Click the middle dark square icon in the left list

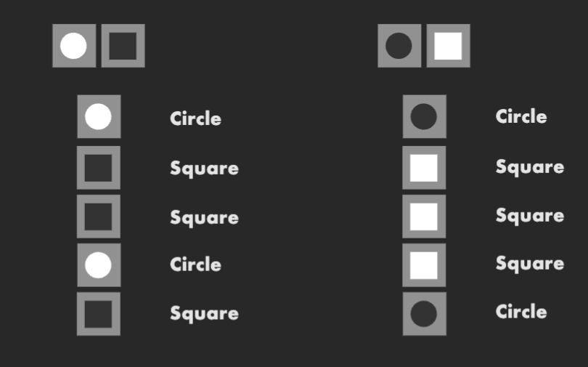[99, 216]
